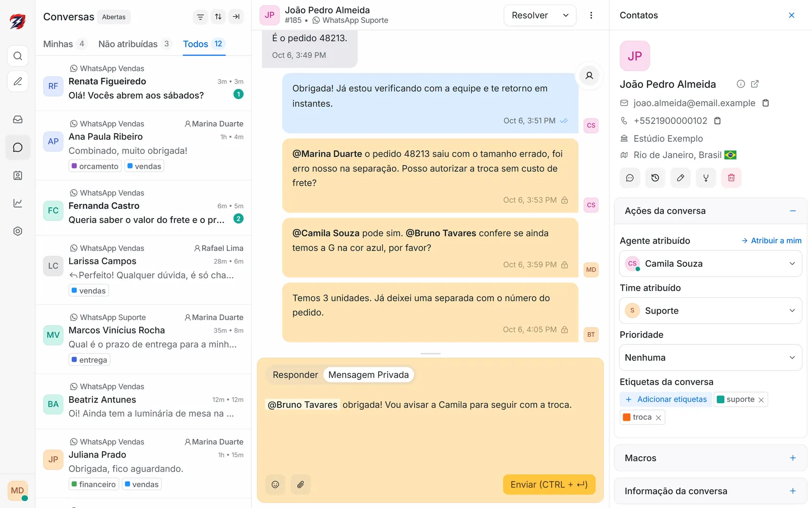
Task: Open more options menu for the conversation
Action: coord(591,15)
